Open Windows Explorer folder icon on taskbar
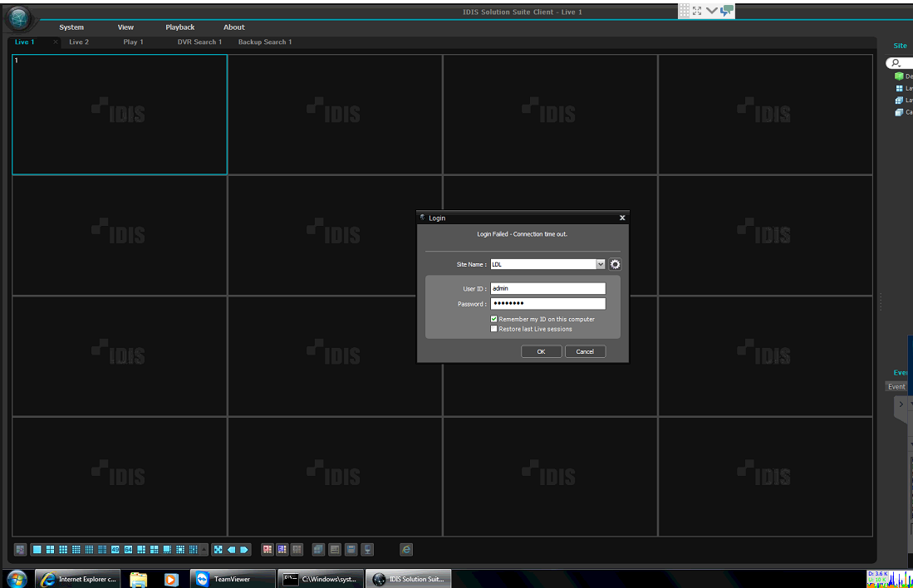913x588 pixels. coord(139,579)
